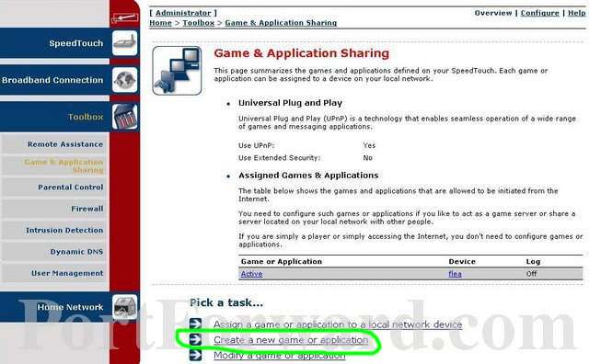Click the Administrator user link
The width and height of the screenshot is (589, 364).
pos(183,13)
